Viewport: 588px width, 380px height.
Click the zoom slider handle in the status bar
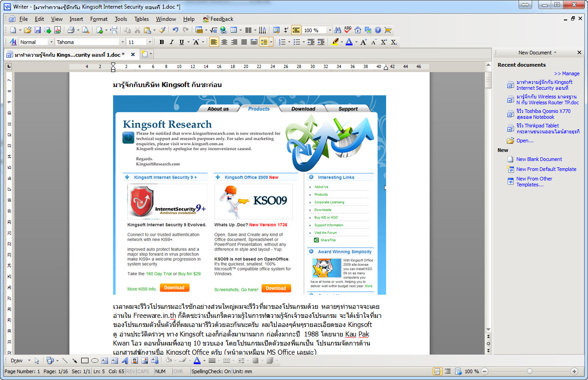pyautogui.click(x=529, y=371)
